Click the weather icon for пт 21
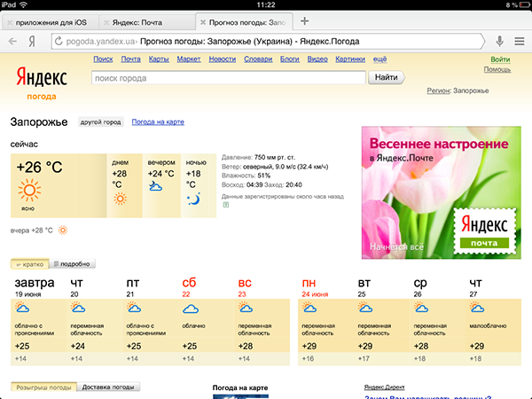Screen dimensions: 532x399 pyautogui.click(x=134, y=308)
